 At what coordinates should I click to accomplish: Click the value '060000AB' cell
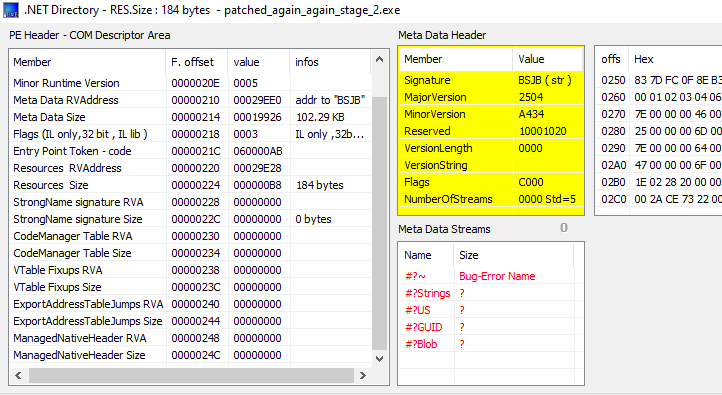coord(258,151)
